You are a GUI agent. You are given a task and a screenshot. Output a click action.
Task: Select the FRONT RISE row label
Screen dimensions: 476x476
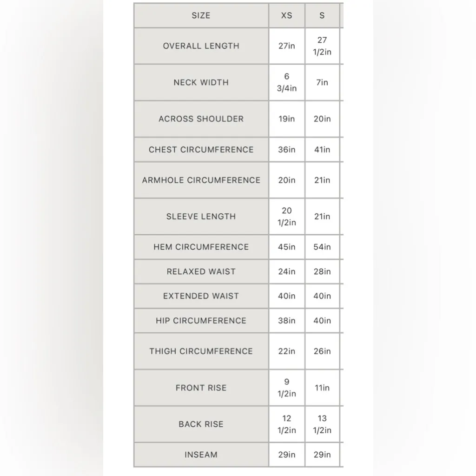click(x=201, y=388)
